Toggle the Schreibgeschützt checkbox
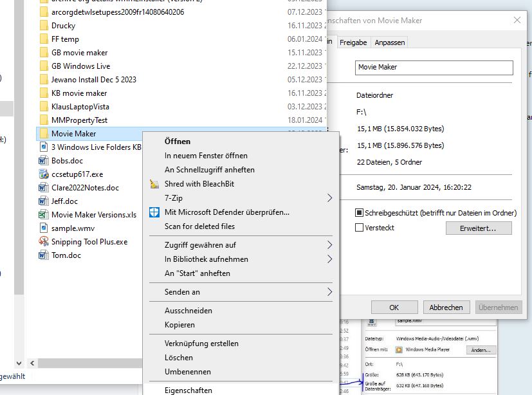Viewport: 532px width, 395px height. [359, 213]
